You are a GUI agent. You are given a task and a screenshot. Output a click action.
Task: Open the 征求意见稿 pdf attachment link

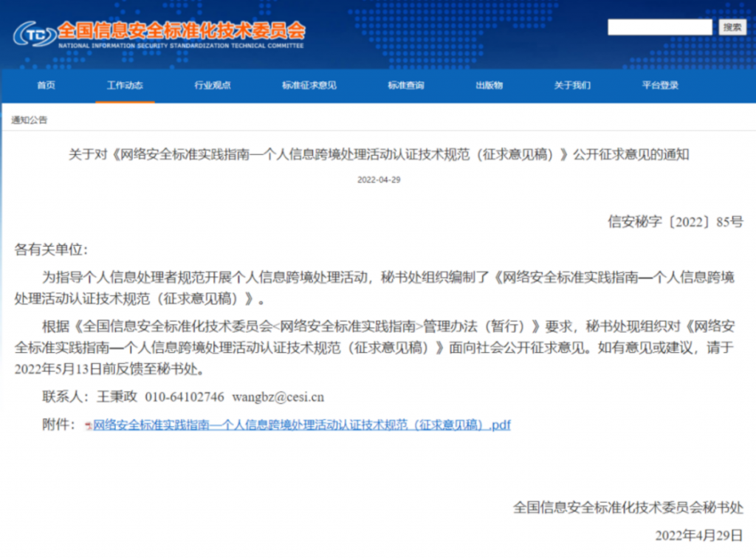[302, 425]
